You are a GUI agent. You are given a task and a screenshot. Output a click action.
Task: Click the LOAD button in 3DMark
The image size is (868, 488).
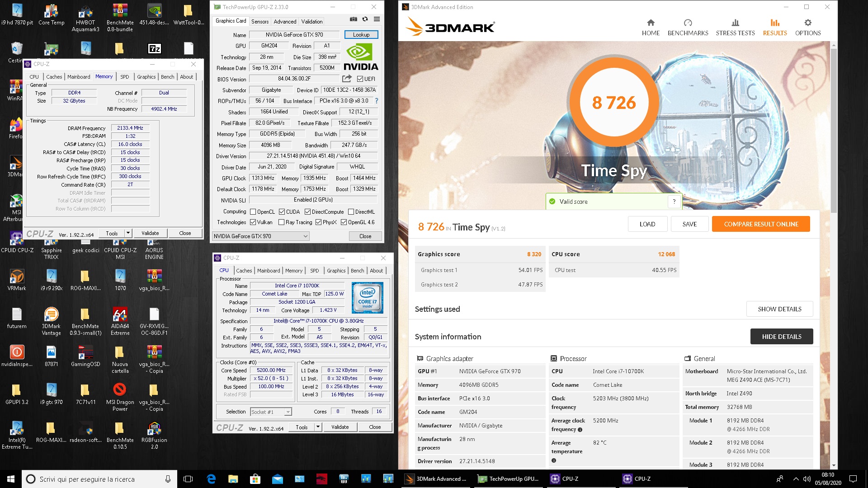pos(647,224)
